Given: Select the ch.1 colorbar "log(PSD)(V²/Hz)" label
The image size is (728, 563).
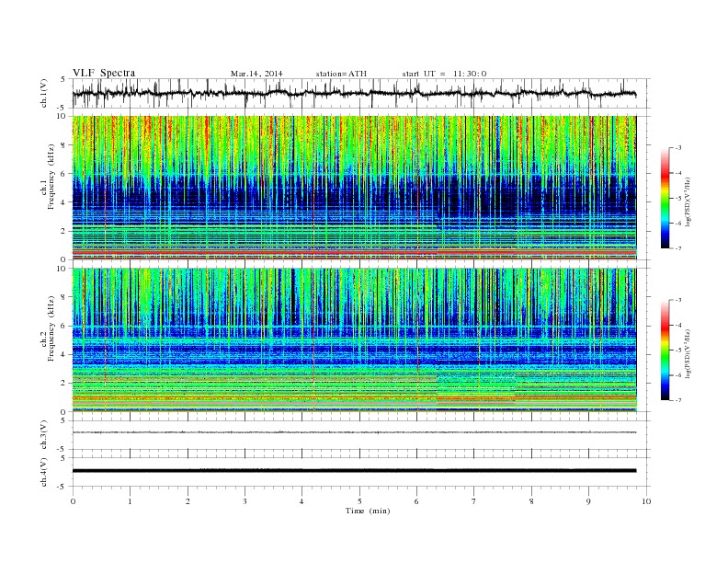Looking at the screenshot, I should [688, 201].
